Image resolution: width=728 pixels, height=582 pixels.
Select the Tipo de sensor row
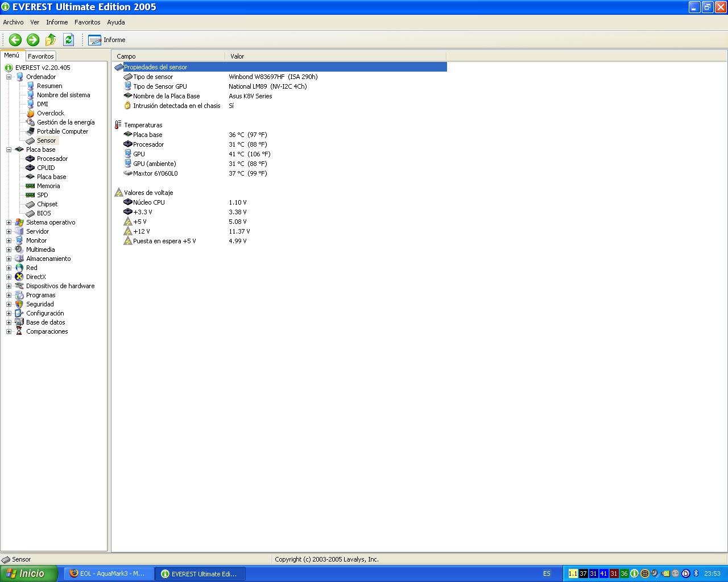pos(280,77)
